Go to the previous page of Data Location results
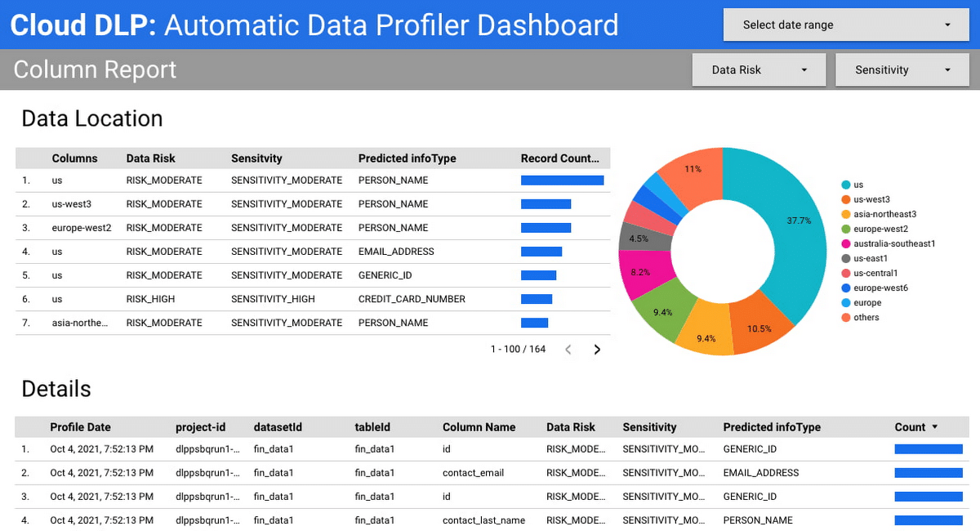Viewport: 980px width, 531px height. pyautogui.click(x=569, y=350)
